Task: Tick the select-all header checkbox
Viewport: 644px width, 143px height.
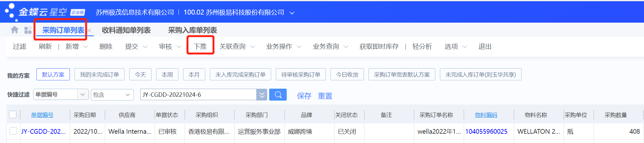Action: tap(13, 114)
